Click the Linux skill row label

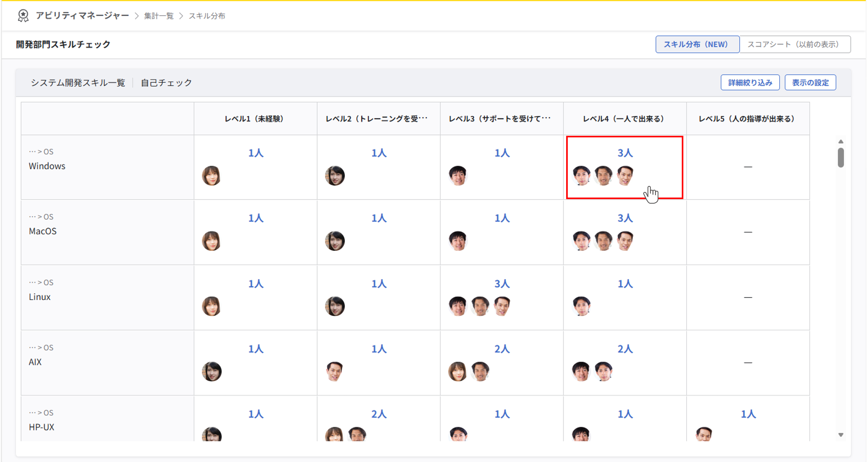(39, 297)
